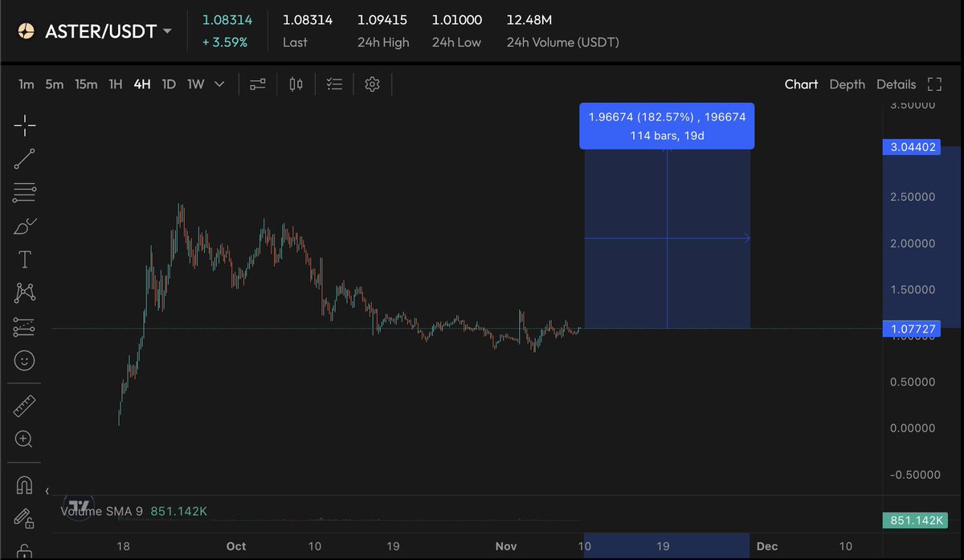The width and height of the screenshot is (964, 560).
Task: Select the text annotation tool
Action: (x=25, y=260)
